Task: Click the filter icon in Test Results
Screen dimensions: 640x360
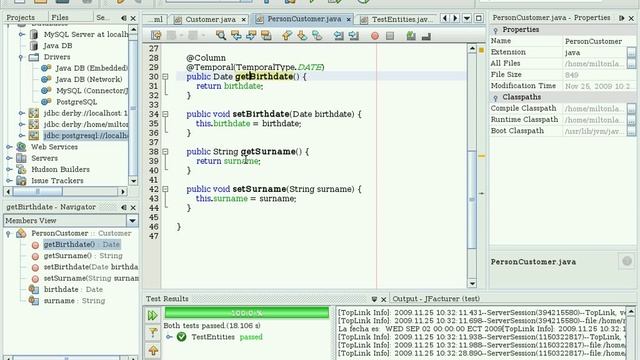Action: 153,333
